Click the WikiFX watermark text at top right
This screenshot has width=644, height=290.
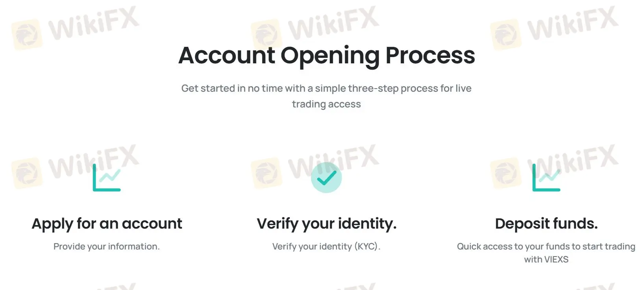tap(573, 24)
